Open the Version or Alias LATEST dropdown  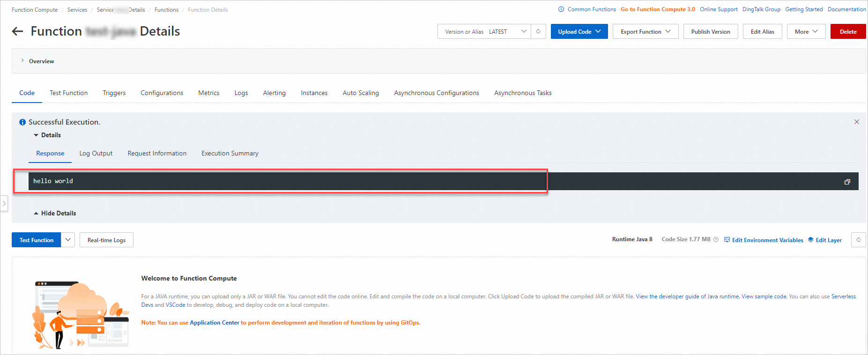[x=484, y=31]
